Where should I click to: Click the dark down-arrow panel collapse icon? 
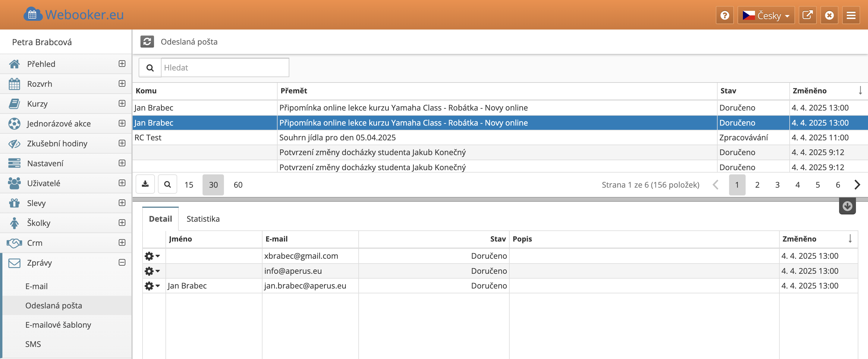[847, 206]
